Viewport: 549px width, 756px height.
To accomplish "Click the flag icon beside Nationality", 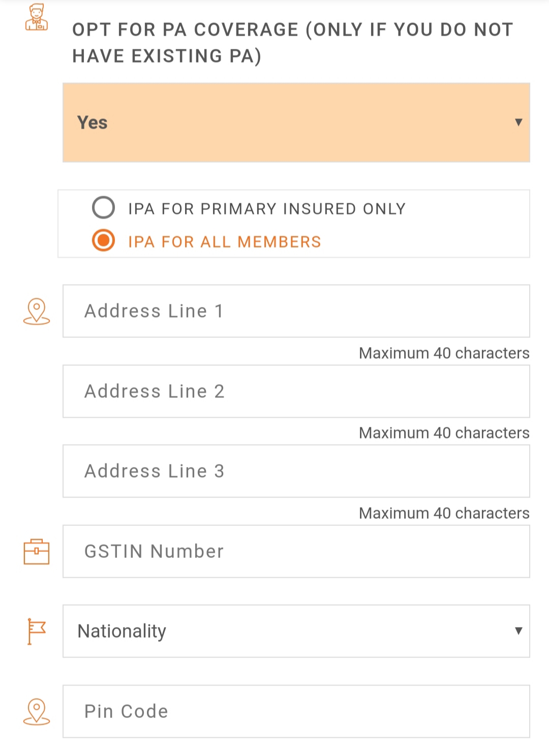I will pos(36,631).
